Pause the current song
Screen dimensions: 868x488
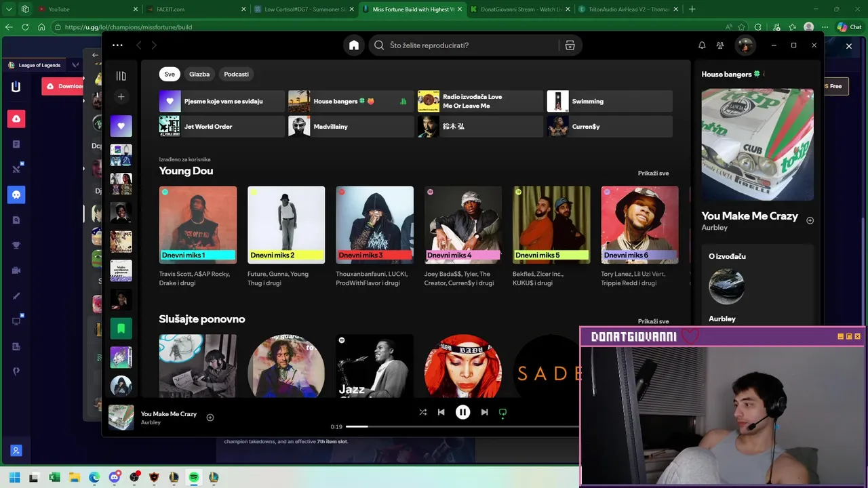pos(462,412)
